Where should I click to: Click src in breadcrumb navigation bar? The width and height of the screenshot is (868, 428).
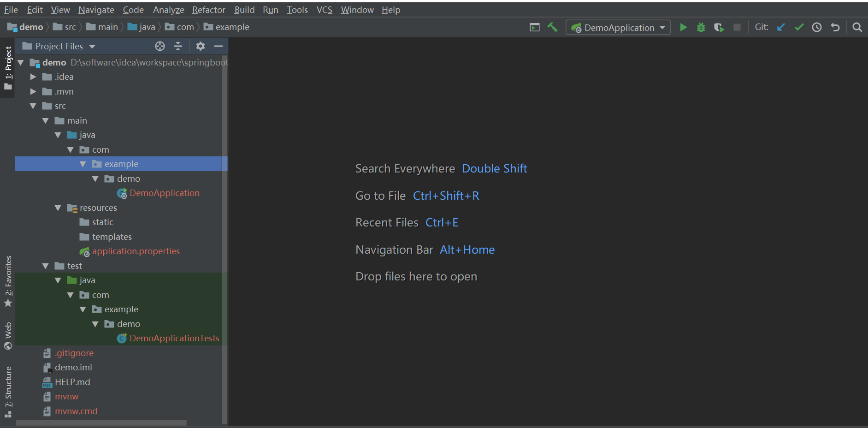click(x=65, y=27)
